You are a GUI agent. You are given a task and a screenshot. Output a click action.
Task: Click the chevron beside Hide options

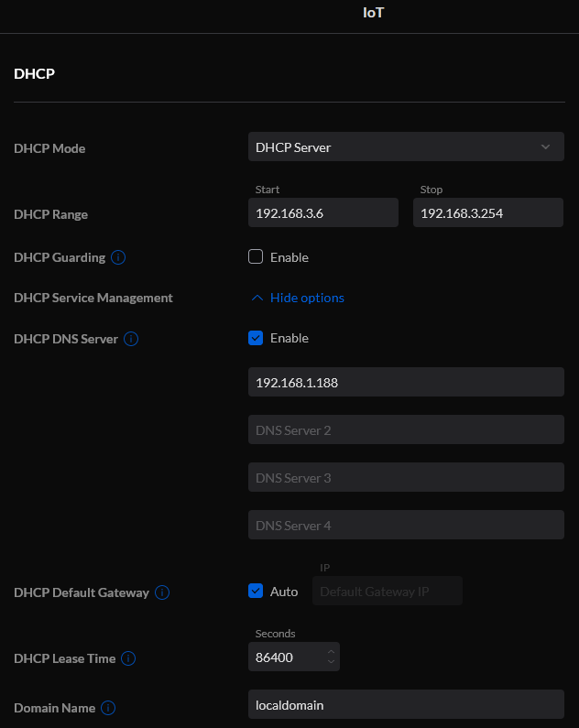(257, 299)
